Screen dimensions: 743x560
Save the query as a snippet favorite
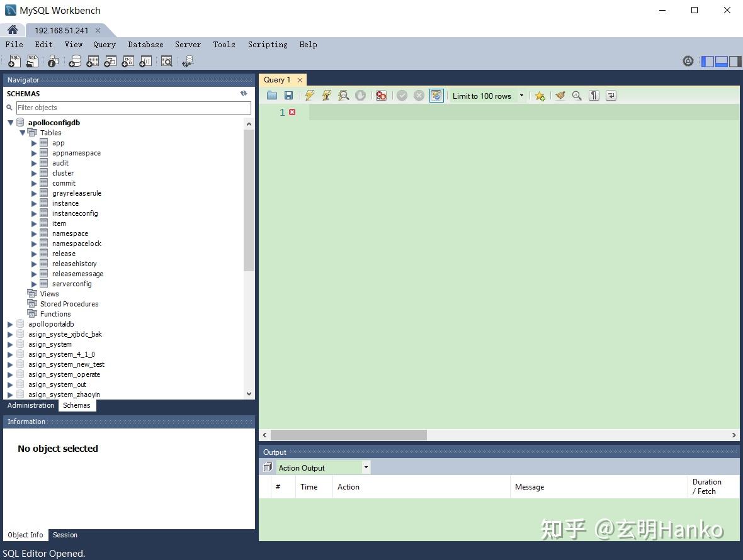click(x=540, y=96)
